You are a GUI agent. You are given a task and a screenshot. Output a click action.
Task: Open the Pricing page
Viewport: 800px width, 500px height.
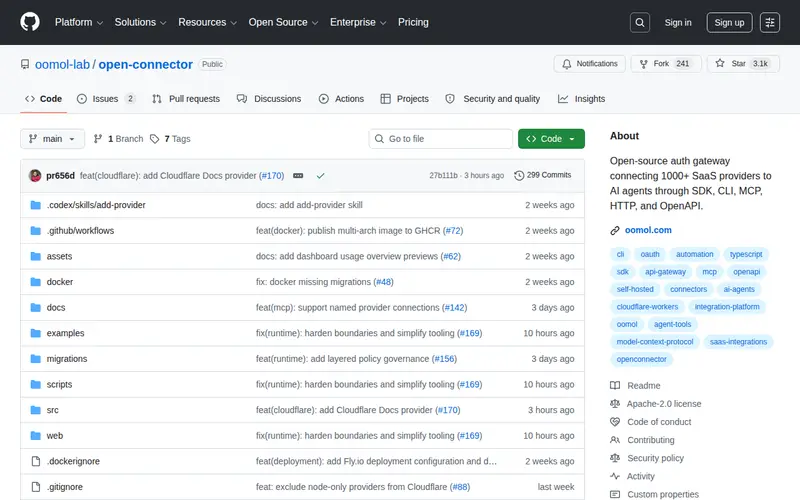tap(413, 22)
